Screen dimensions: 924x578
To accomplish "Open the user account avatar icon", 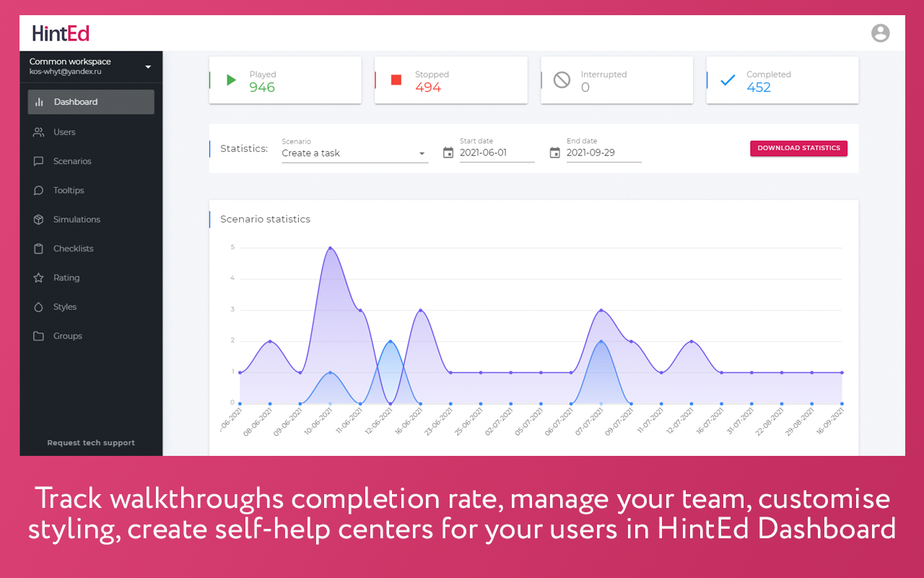I will [x=880, y=33].
